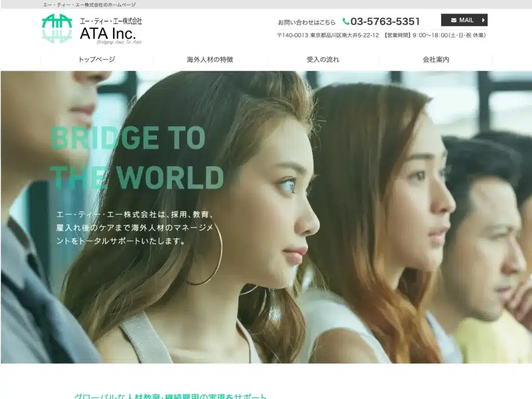Click the envelope icon in MAIL button
532x399 pixels.
454,20
